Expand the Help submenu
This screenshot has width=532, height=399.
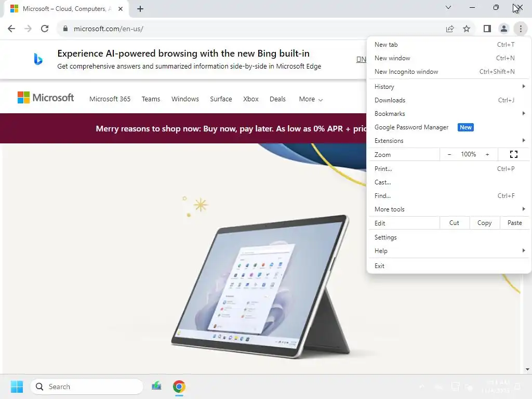click(x=448, y=251)
